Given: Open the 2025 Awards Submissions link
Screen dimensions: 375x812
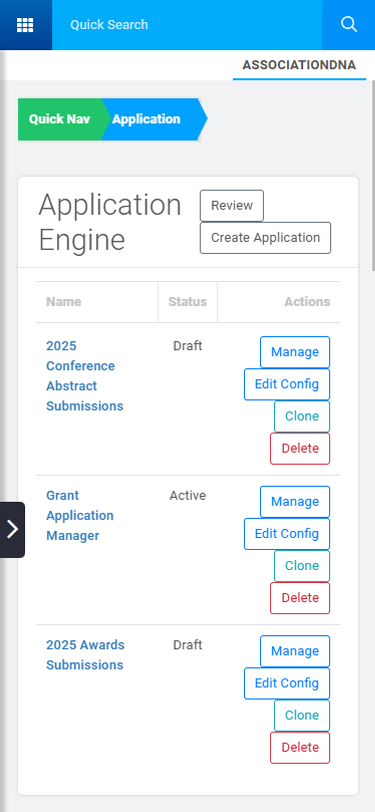Looking at the screenshot, I should (x=85, y=655).
